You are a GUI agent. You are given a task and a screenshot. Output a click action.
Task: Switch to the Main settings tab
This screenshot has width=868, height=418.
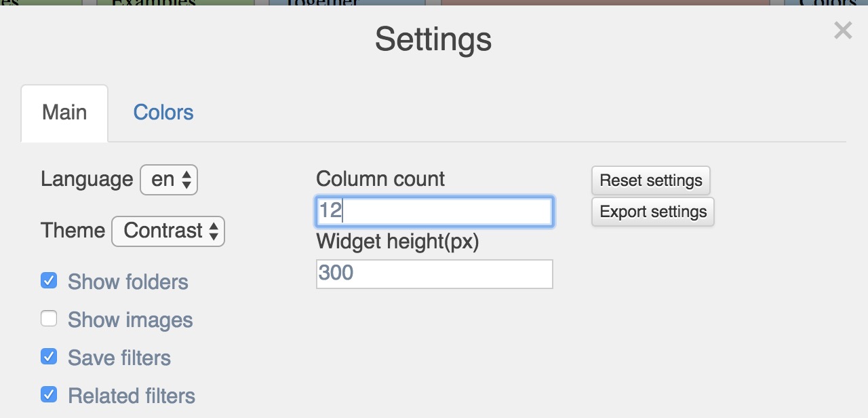[x=64, y=113]
